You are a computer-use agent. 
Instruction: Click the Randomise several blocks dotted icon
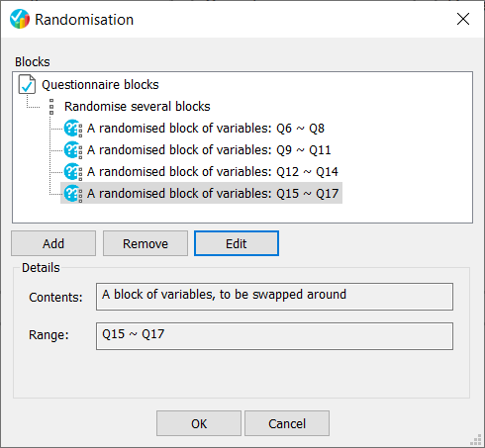51,107
